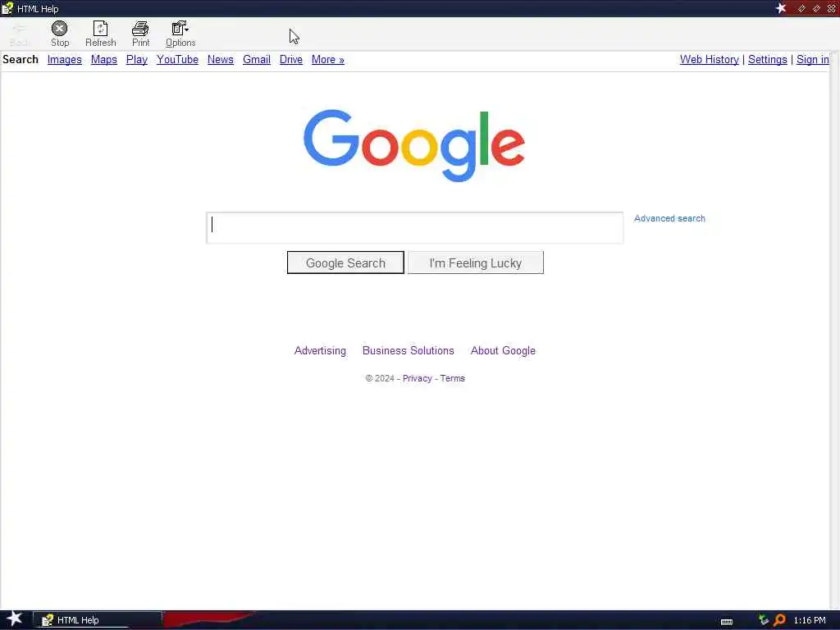Screen dimensions: 840x630
Task: Open the Drive link
Action: pyautogui.click(x=291, y=59)
